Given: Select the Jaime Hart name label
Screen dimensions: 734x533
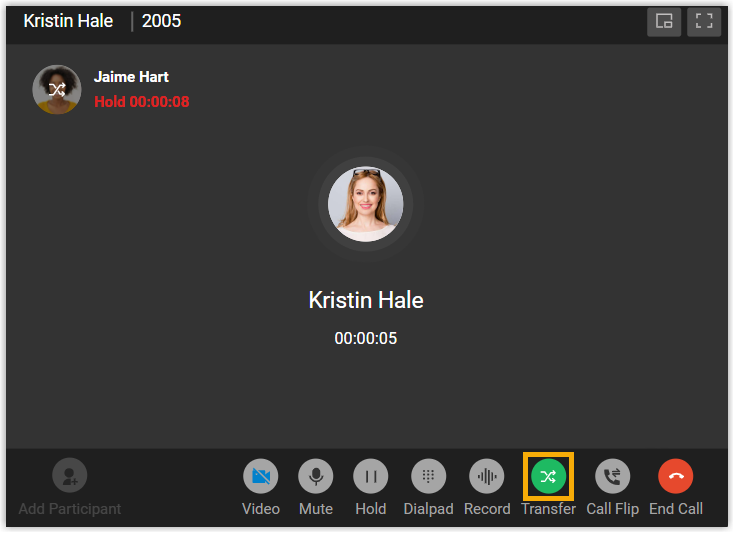Looking at the screenshot, I should click(x=131, y=77).
